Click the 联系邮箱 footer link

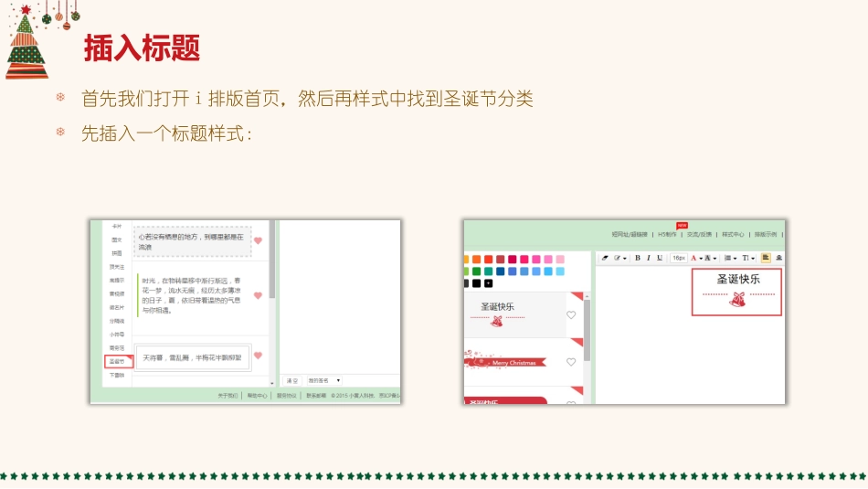pos(316,396)
